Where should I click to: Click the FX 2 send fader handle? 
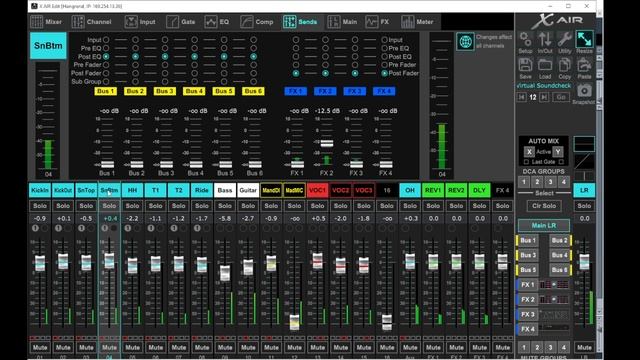(x=327, y=143)
